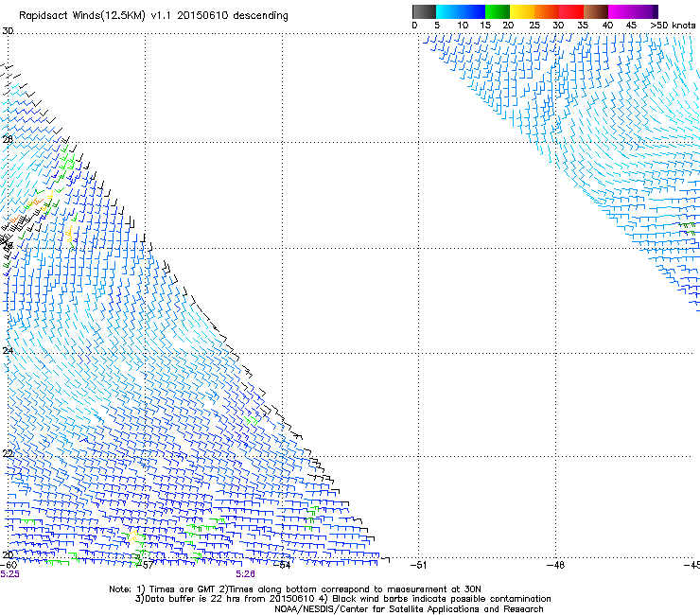Click the longitude label '-57'
This screenshot has width=700, height=615.
(x=145, y=565)
